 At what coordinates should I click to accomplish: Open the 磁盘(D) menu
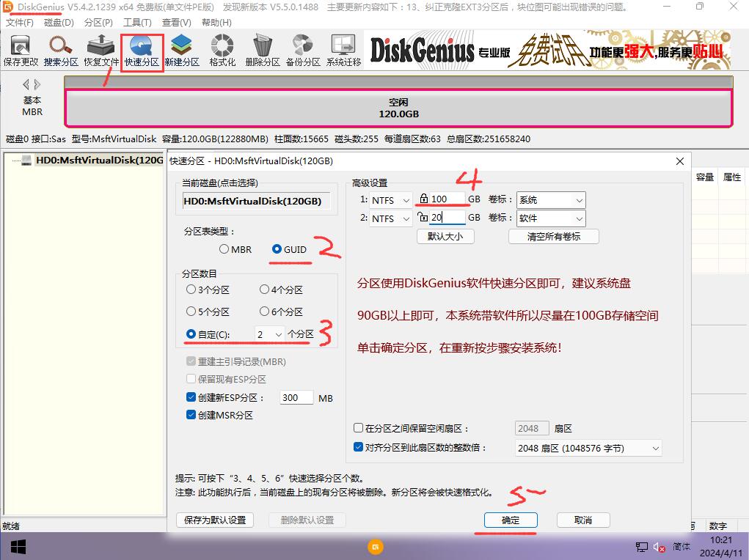[59, 23]
